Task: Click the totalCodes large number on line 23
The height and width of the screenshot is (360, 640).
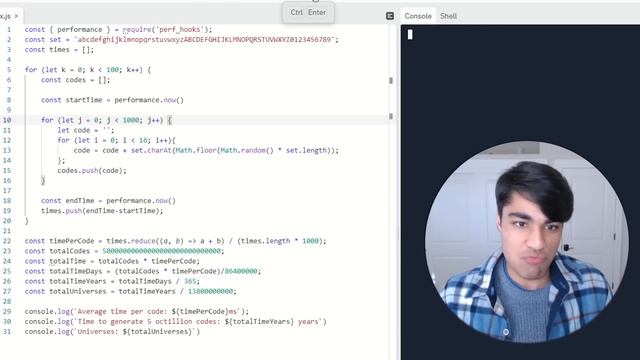Action: 161,251
